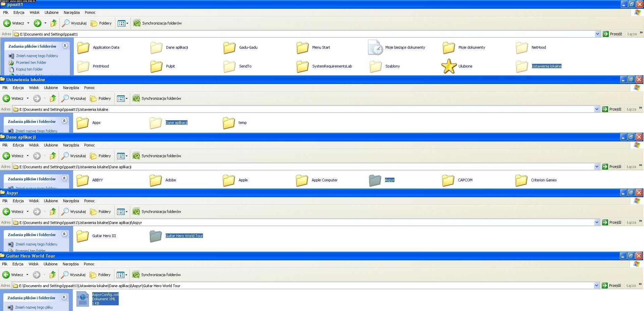Click Przejdź button in Aspyr window
644x311 pixels.
coord(612,222)
